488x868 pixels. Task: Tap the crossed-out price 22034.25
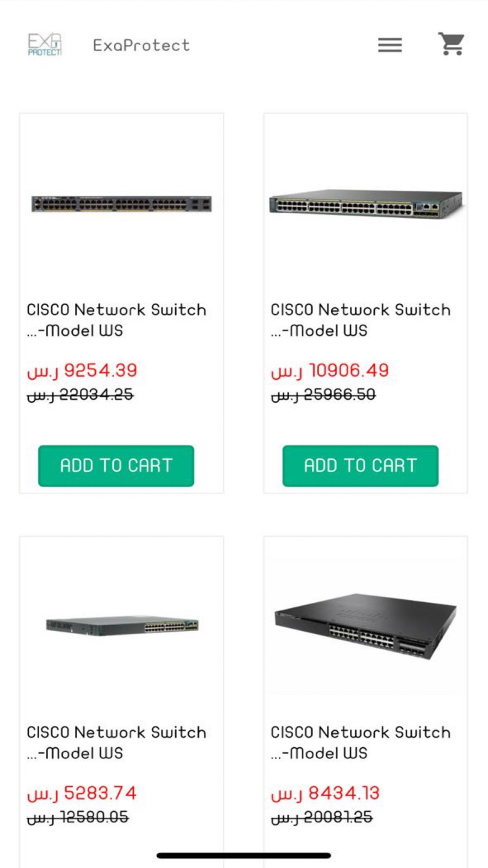[x=80, y=394]
